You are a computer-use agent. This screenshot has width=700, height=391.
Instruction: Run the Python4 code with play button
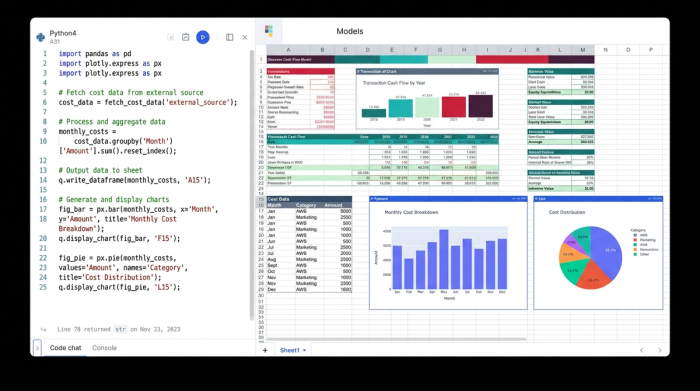tap(203, 37)
